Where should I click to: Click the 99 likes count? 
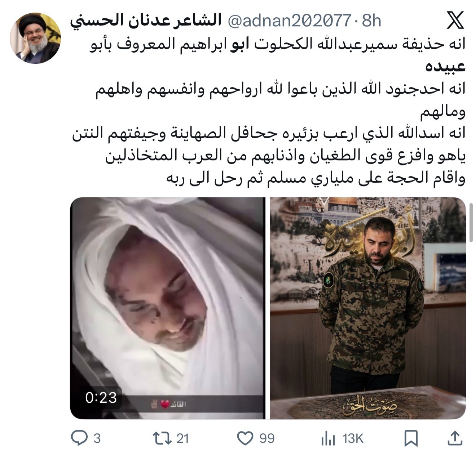[267, 438]
